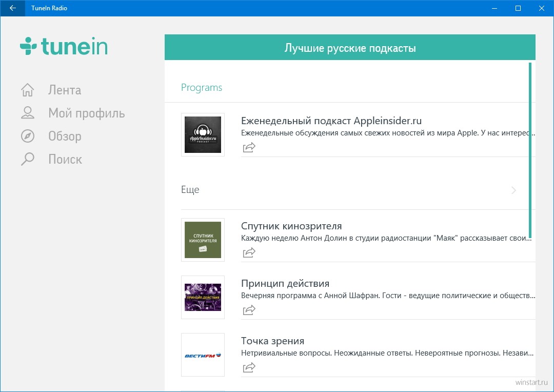Click the home icon beside Лента
The image size is (554, 392).
coord(28,90)
